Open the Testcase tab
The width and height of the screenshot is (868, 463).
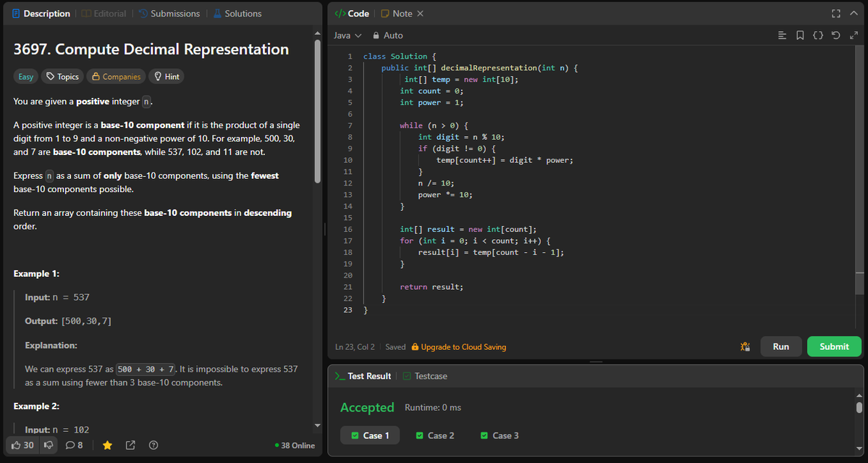pos(425,376)
